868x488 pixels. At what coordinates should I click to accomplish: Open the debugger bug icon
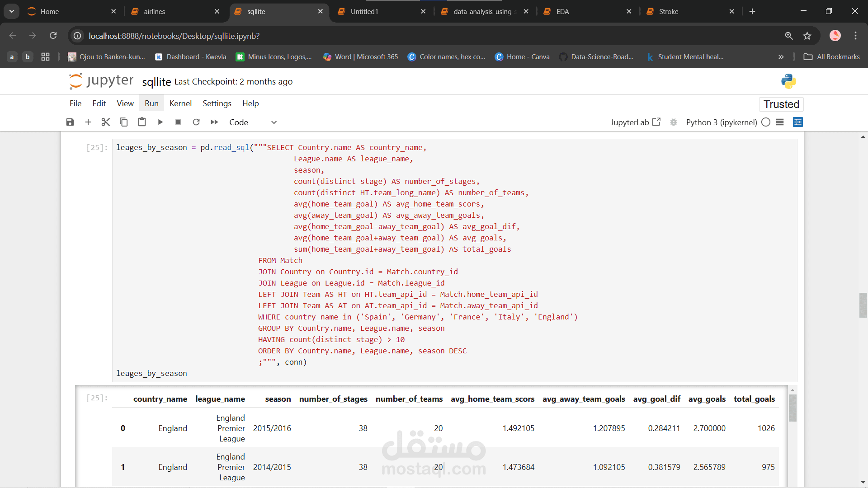point(674,122)
